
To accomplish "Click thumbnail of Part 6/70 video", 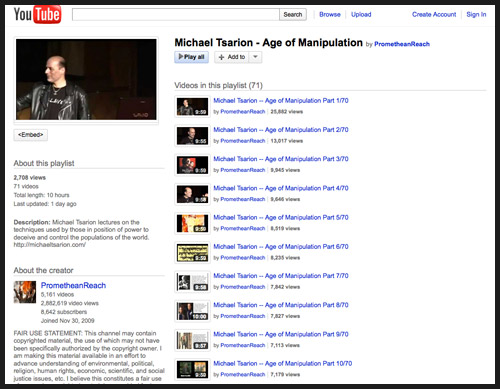I will click(192, 252).
